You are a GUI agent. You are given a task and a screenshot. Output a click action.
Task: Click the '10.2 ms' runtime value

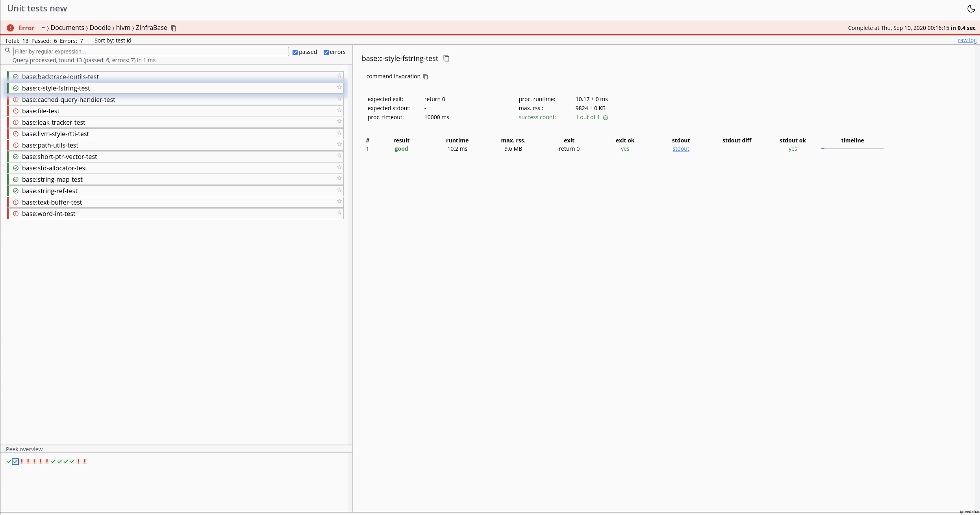pos(457,149)
